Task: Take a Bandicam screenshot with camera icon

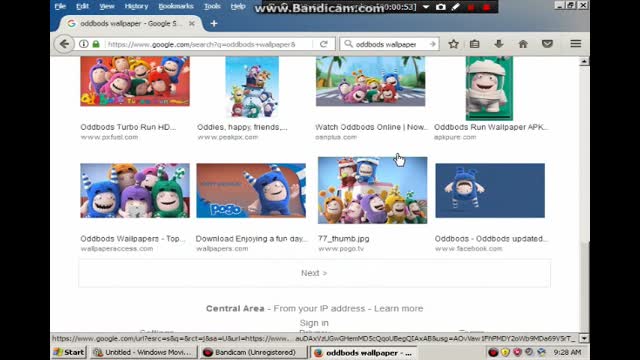Action: (440, 7)
